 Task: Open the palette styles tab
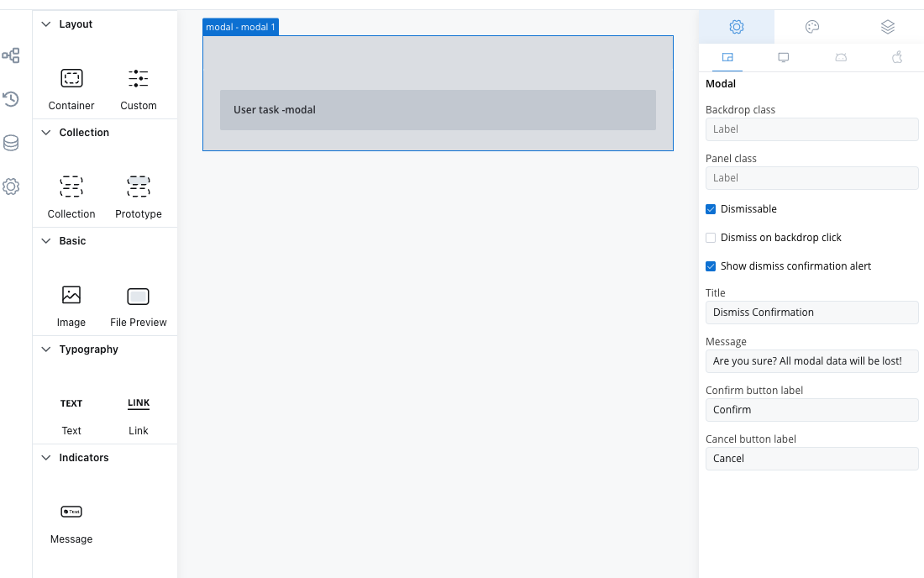812,27
